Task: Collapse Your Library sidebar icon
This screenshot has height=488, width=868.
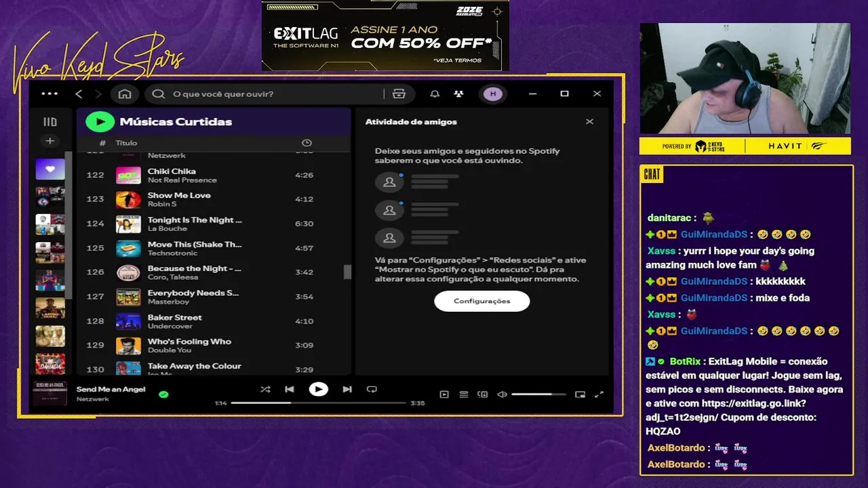Action: 50,122
